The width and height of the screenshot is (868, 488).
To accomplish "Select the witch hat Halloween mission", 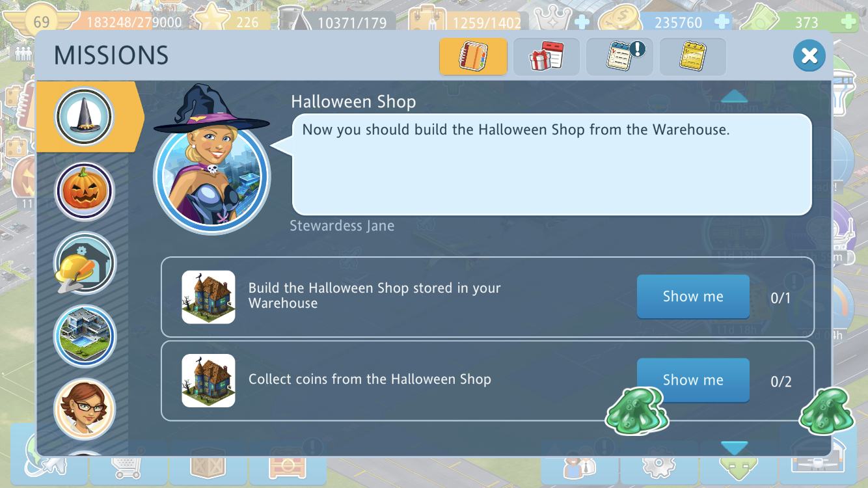I will (85, 117).
